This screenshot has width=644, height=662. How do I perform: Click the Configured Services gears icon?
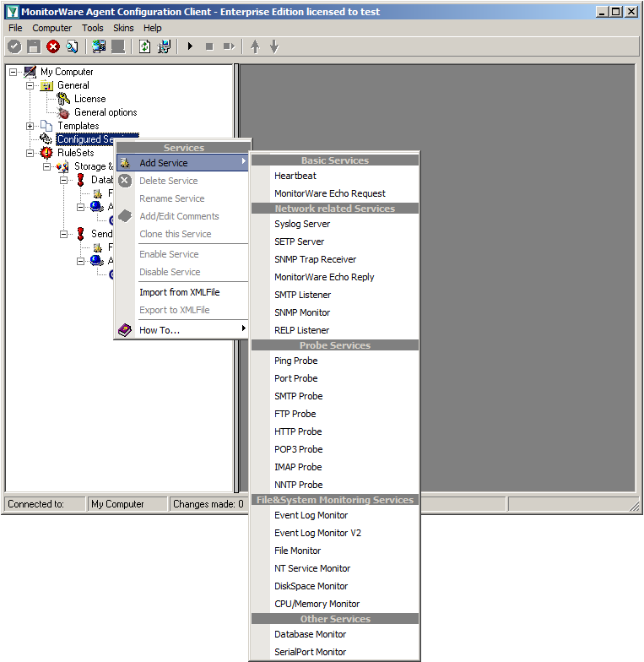[46, 138]
